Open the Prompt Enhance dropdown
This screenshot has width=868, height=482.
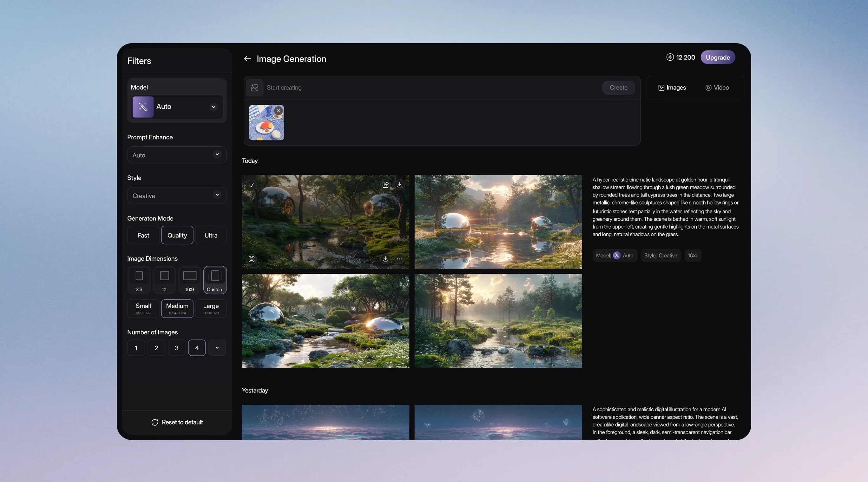click(x=177, y=155)
